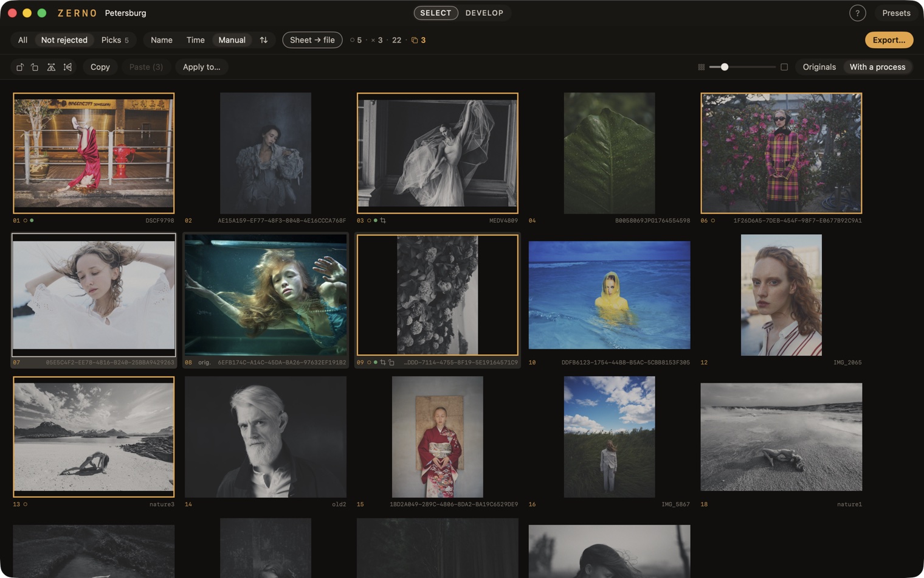The width and height of the screenshot is (924, 578).
Task: Select the yellow hood ocean photo 10
Action: coord(610,295)
